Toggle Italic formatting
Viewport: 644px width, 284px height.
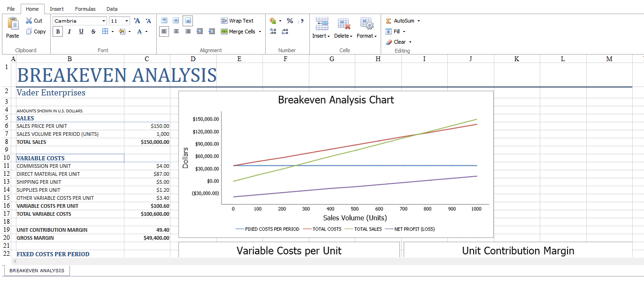click(69, 32)
